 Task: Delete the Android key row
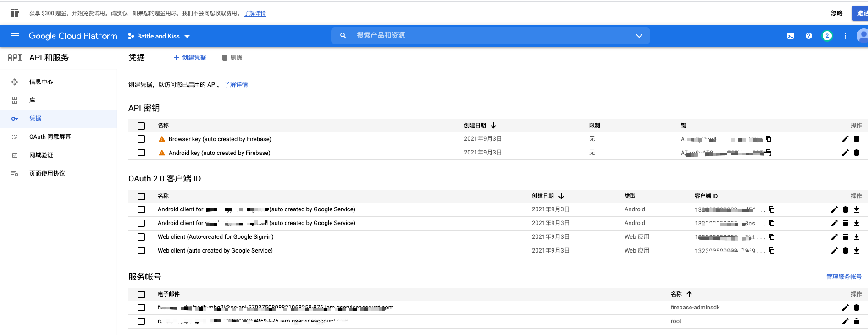(857, 153)
